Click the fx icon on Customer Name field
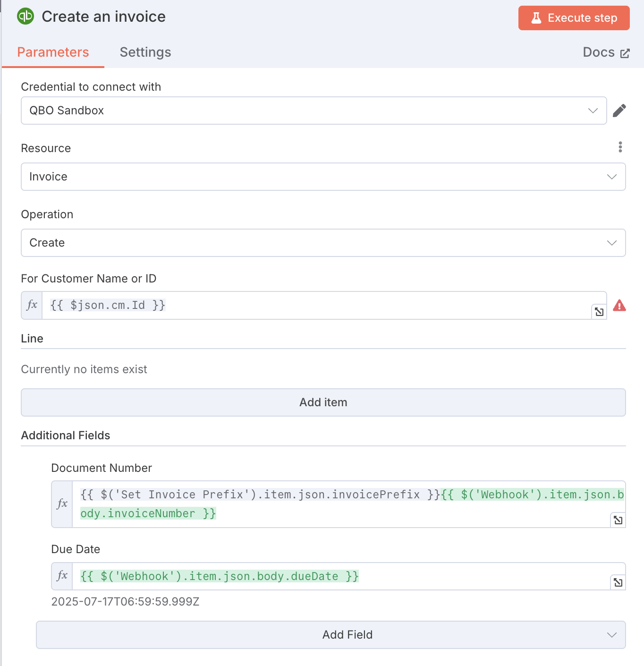The height and width of the screenshot is (666, 644). click(31, 305)
